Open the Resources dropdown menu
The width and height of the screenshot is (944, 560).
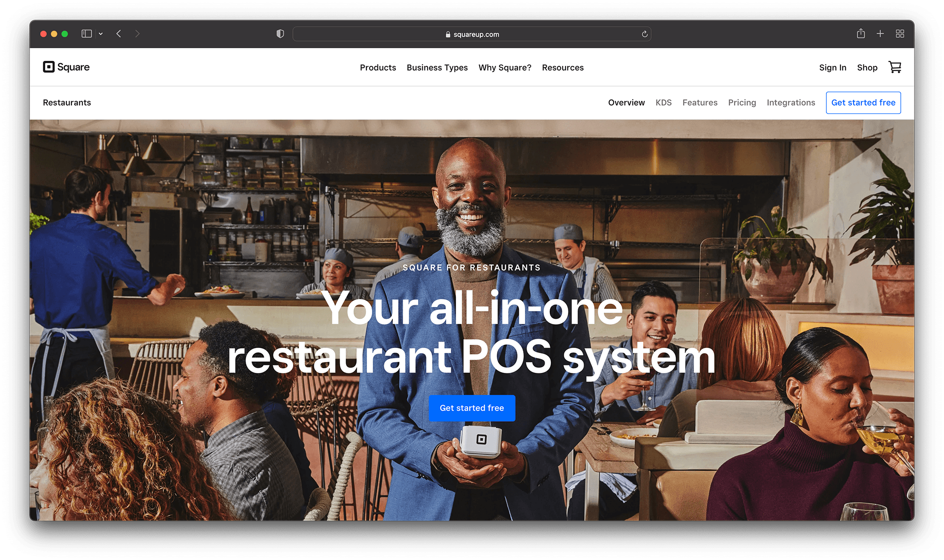pos(563,67)
